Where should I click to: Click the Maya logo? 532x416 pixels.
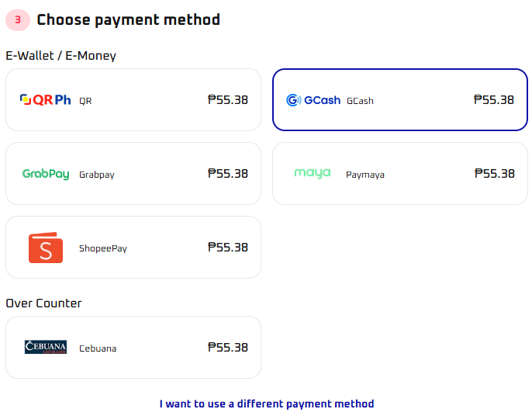(313, 173)
